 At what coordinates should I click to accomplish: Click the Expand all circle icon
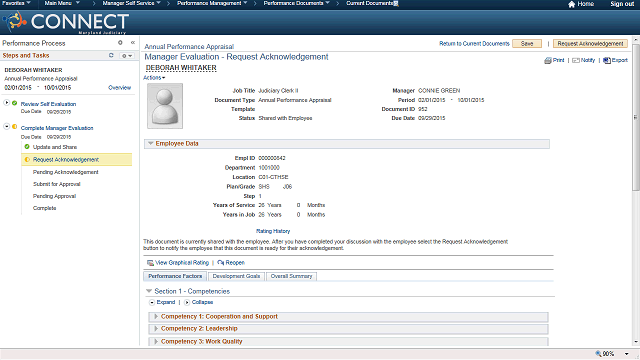pos(152,302)
